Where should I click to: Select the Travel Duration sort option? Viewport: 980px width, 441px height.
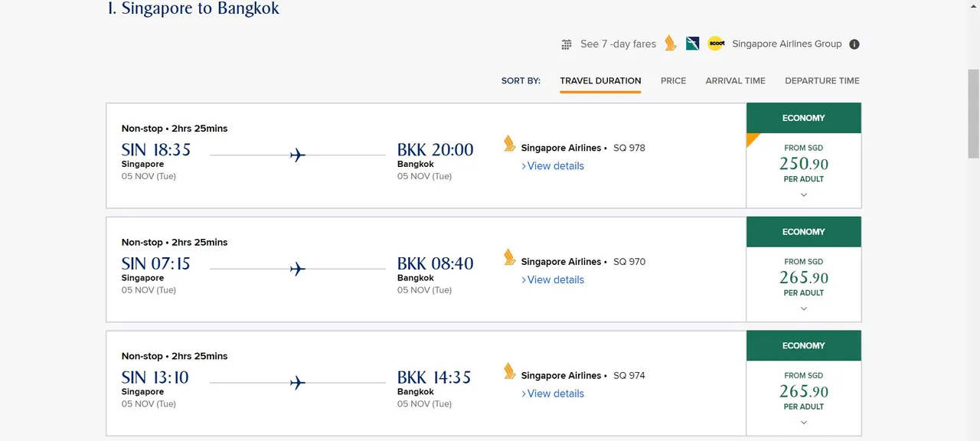tap(600, 80)
